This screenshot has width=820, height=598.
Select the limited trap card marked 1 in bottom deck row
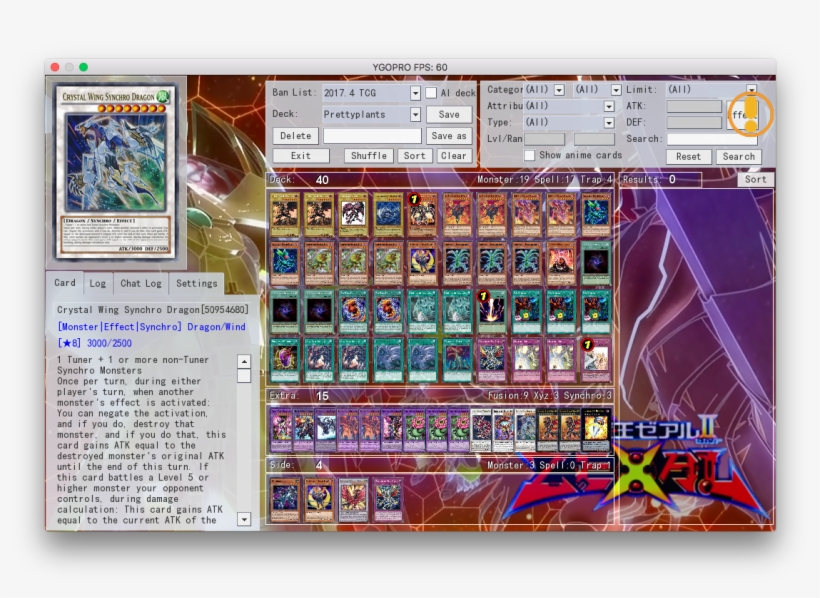click(596, 360)
